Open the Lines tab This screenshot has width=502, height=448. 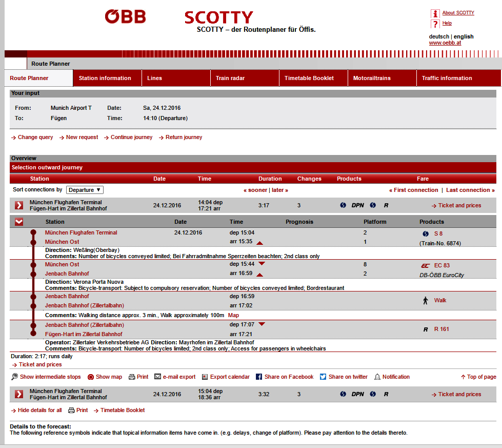click(x=176, y=78)
